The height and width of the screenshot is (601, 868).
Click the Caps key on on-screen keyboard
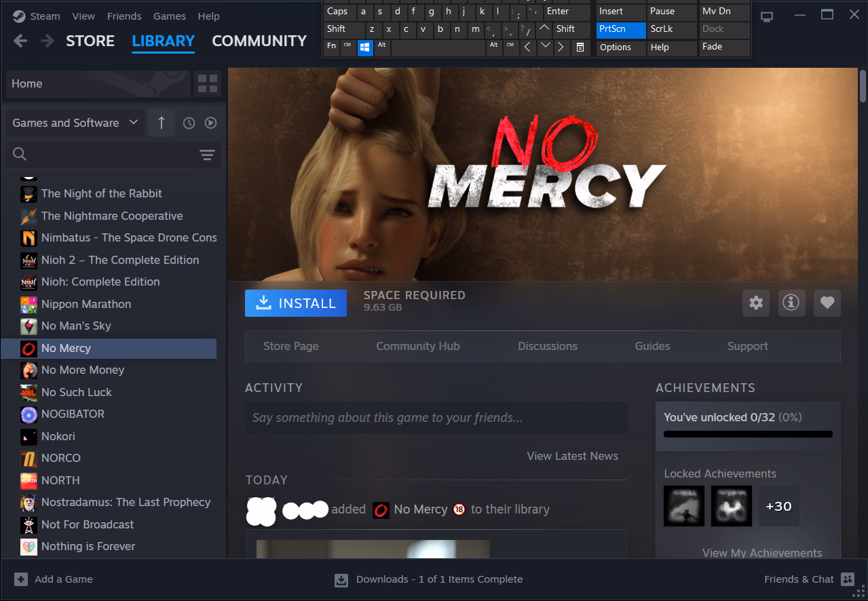click(x=339, y=12)
